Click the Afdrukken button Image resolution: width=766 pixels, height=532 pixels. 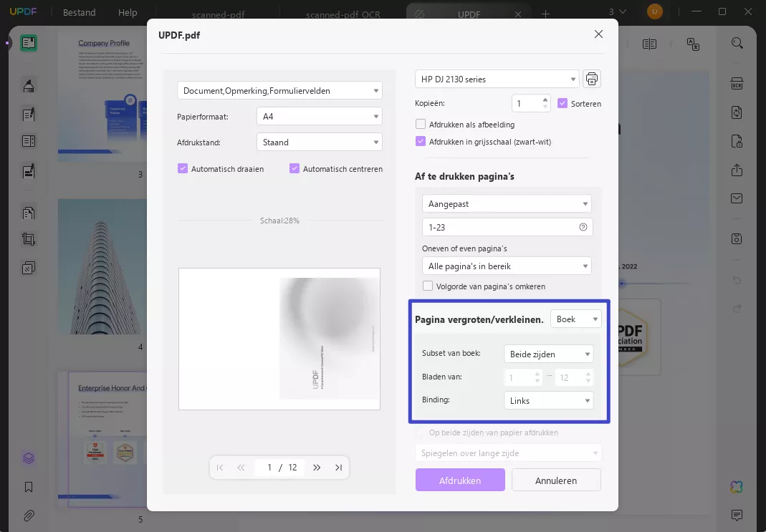point(460,480)
